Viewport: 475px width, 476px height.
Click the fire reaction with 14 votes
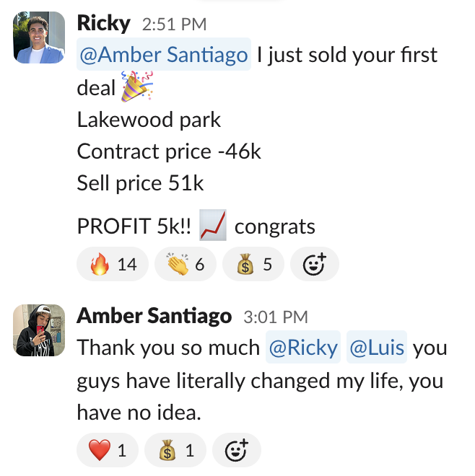pos(113,264)
